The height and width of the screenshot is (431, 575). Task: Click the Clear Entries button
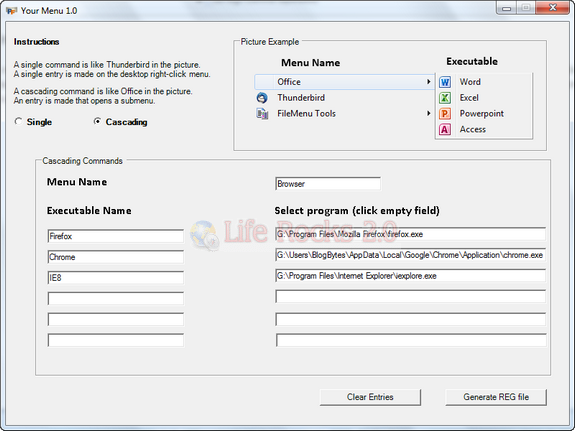tap(370, 397)
